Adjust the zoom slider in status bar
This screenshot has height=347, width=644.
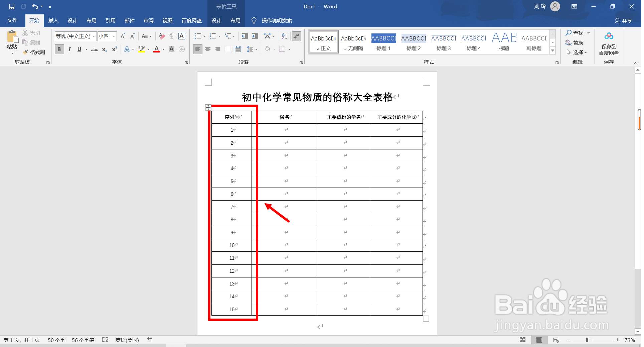[x=587, y=340]
